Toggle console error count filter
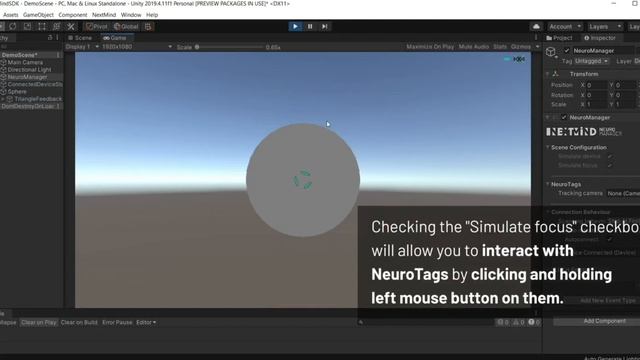The height and width of the screenshot is (360, 640). click(x=534, y=322)
